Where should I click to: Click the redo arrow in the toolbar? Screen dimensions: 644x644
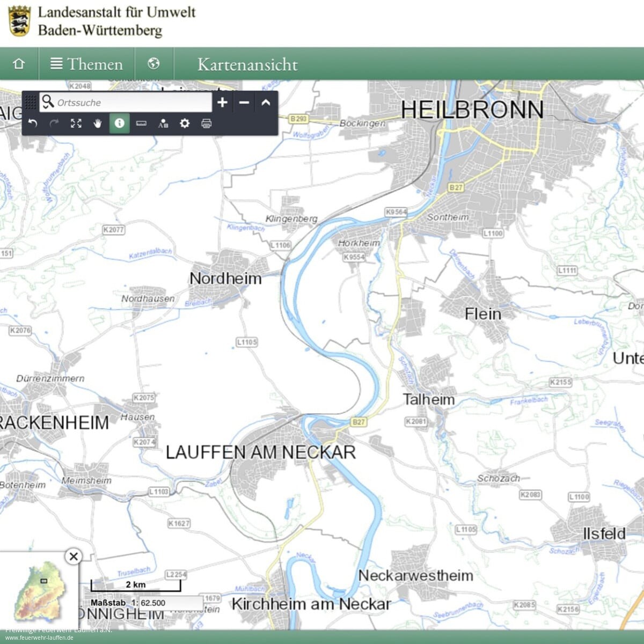click(x=54, y=123)
